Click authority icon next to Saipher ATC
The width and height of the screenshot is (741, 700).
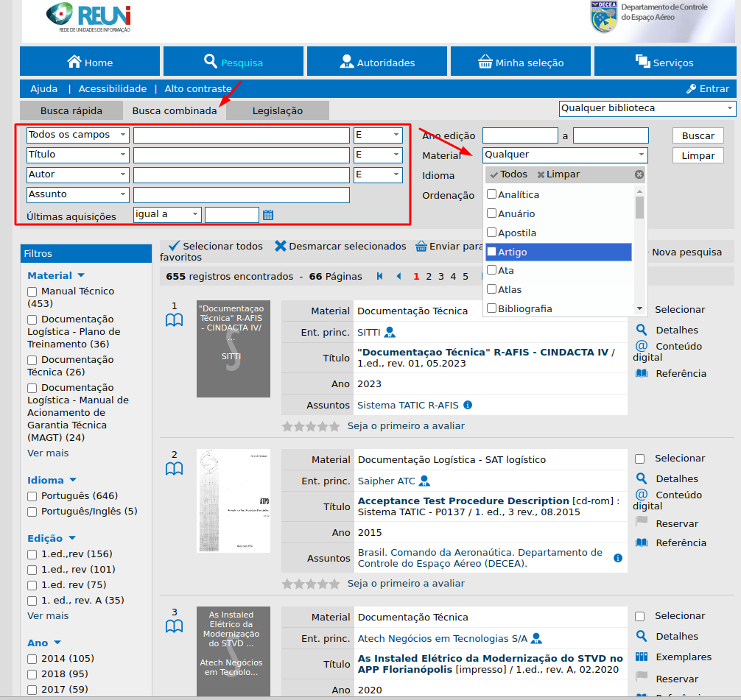pyautogui.click(x=424, y=481)
